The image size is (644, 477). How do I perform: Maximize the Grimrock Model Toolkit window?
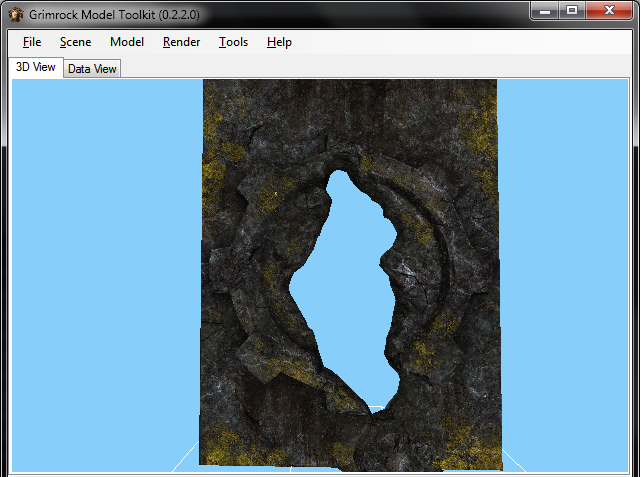click(572, 10)
